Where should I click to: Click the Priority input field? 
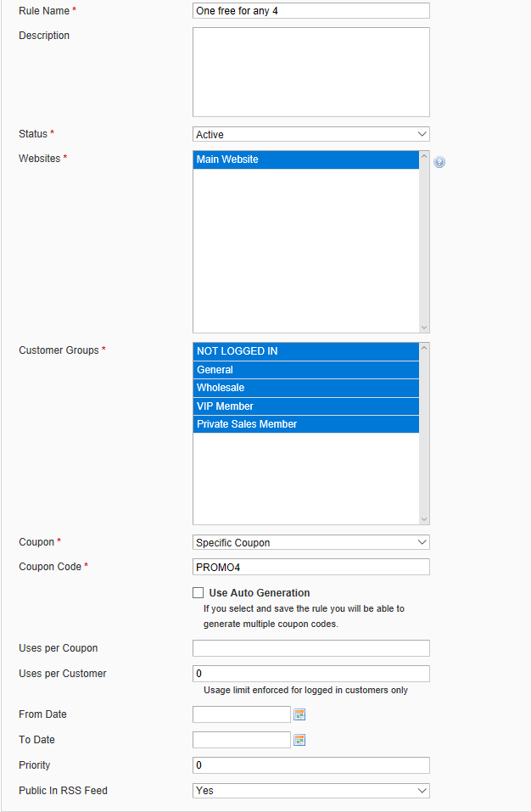(x=310, y=765)
